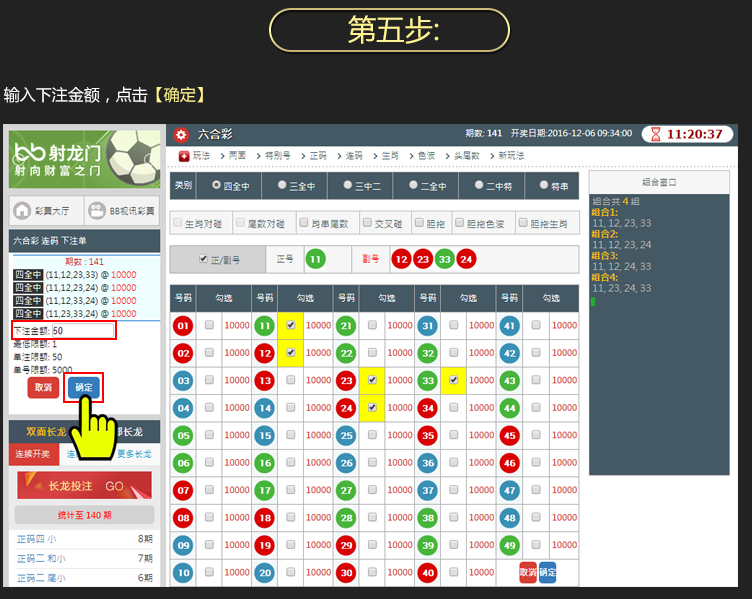752x599 pixels.
Task: Toggle the 正/副号 checkbox
Action: click(x=204, y=259)
